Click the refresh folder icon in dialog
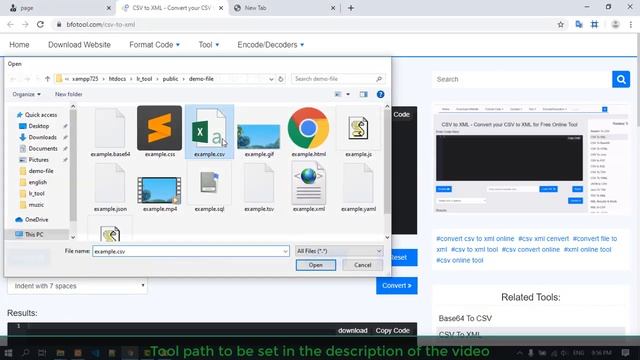The width and height of the screenshot is (640, 360). tap(281, 79)
